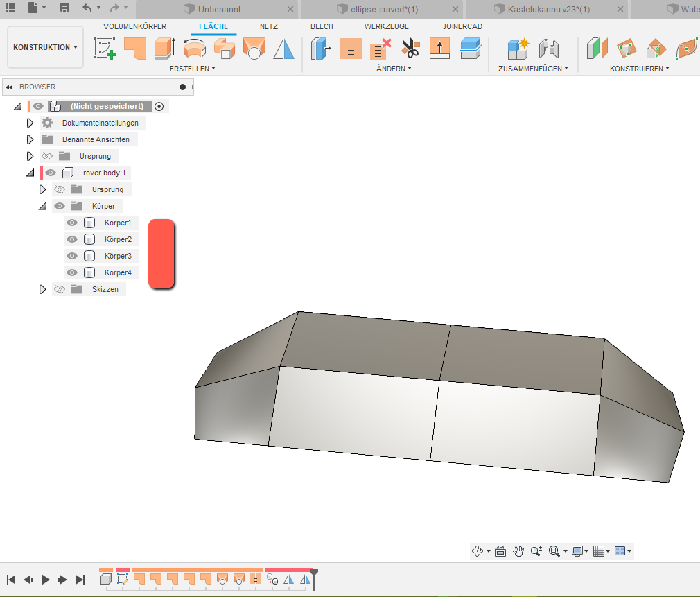Switch to the BLECH tab

tap(322, 26)
